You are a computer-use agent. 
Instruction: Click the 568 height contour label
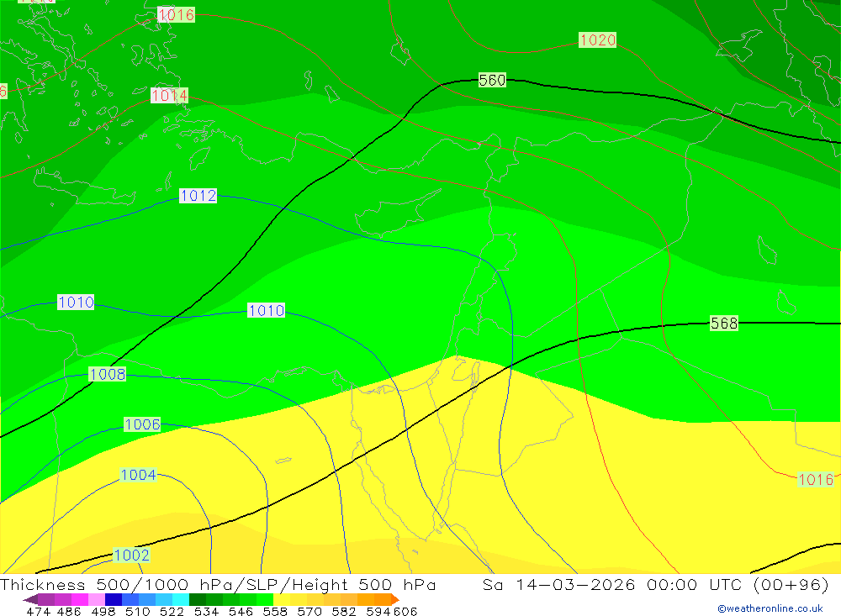[x=724, y=324]
